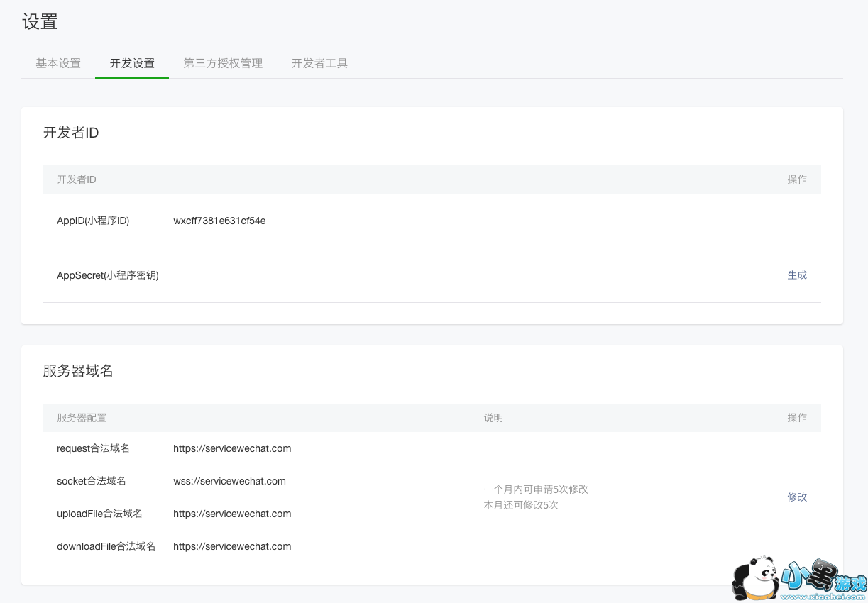Click the wss://servicewechat.com socket address
Screen dimensions: 868x603
(x=229, y=481)
